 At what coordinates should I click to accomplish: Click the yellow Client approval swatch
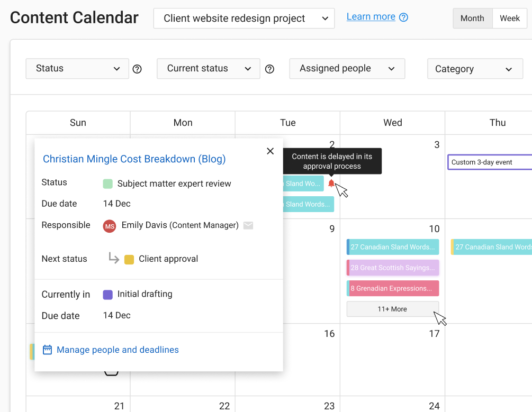click(129, 259)
